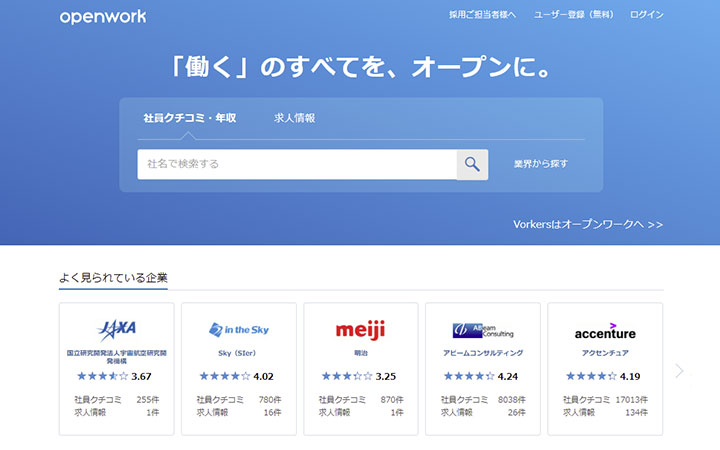Open the Sky in the Sky logo

(238, 329)
